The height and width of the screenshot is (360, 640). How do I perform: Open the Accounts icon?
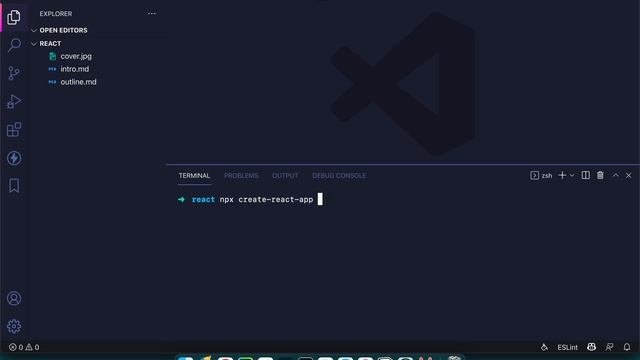[14, 298]
